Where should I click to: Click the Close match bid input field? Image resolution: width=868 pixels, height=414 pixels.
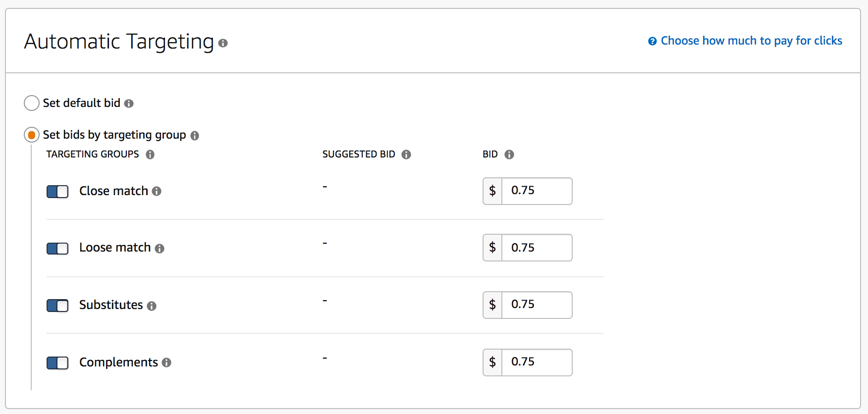tap(538, 191)
